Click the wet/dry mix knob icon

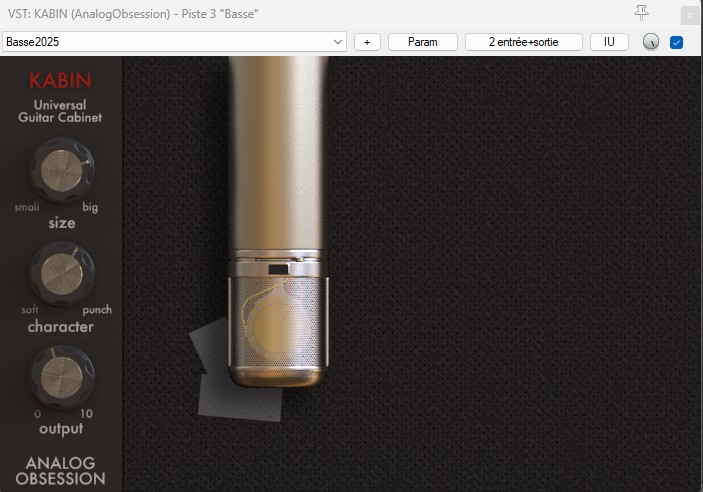click(651, 42)
